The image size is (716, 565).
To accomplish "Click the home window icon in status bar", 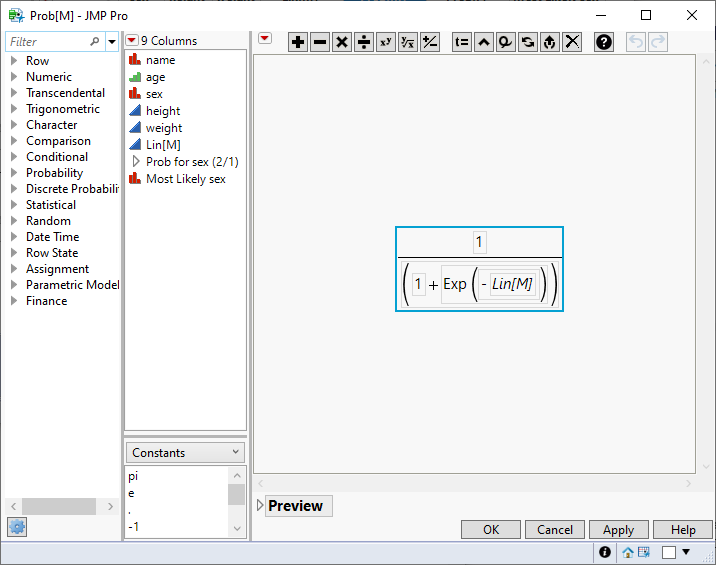I will coord(628,553).
